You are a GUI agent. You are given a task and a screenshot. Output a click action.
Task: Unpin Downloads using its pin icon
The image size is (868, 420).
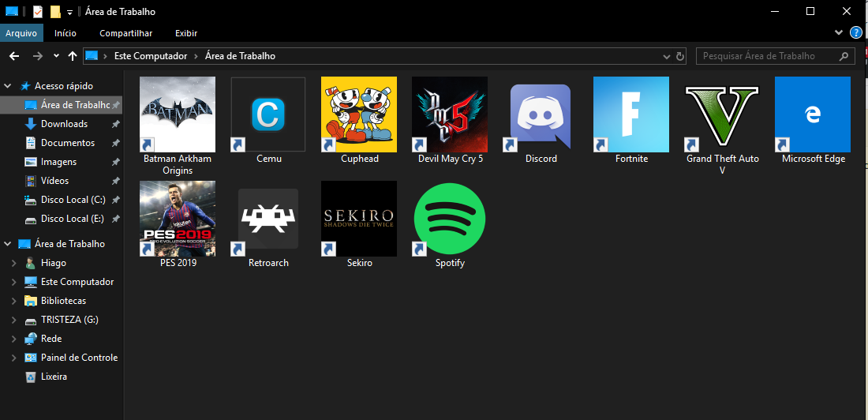(x=116, y=124)
